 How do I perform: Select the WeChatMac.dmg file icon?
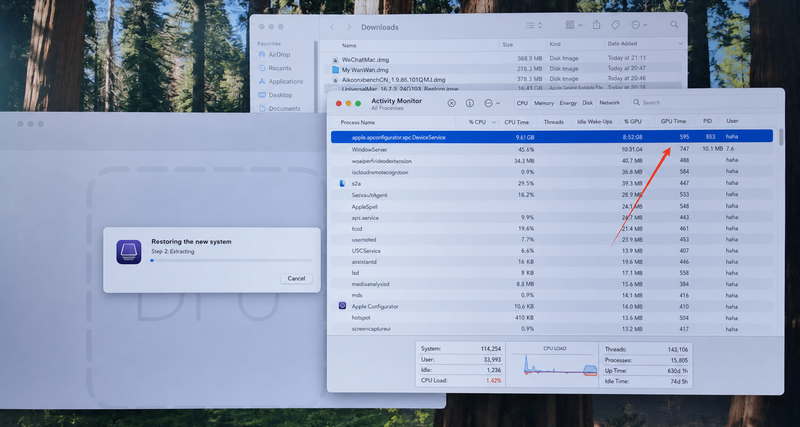point(335,59)
